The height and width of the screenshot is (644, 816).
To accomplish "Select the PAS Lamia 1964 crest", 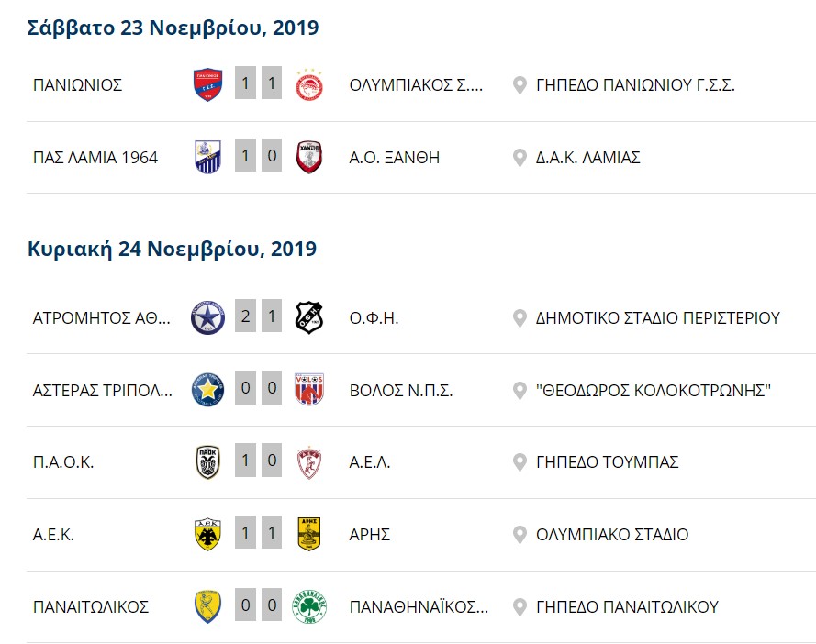I will click(x=207, y=157).
